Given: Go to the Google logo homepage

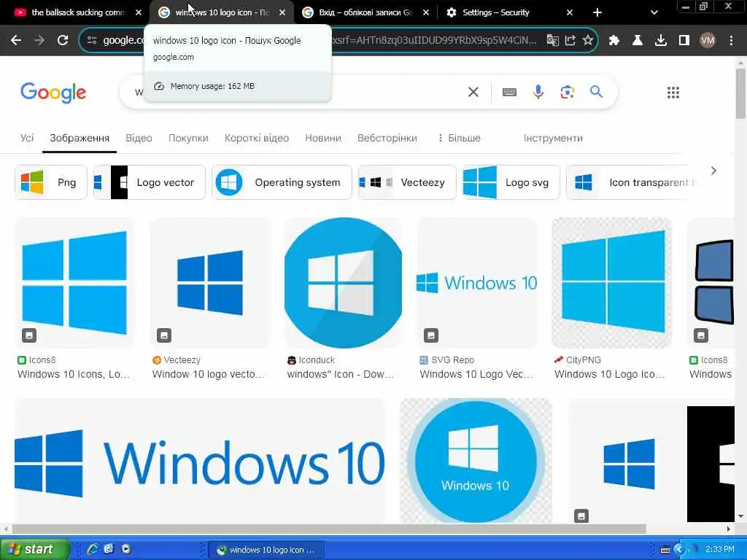Looking at the screenshot, I should point(53,93).
